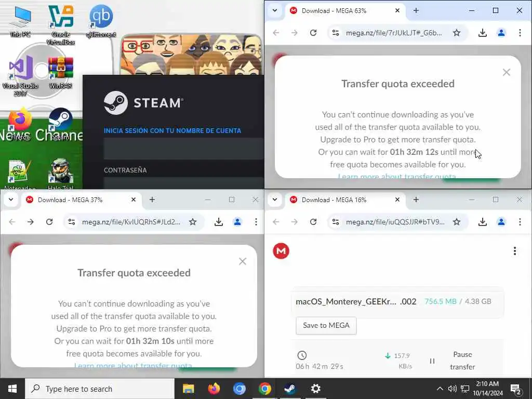
Task: Click address bar in MEGA 37% window
Action: point(131,221)
